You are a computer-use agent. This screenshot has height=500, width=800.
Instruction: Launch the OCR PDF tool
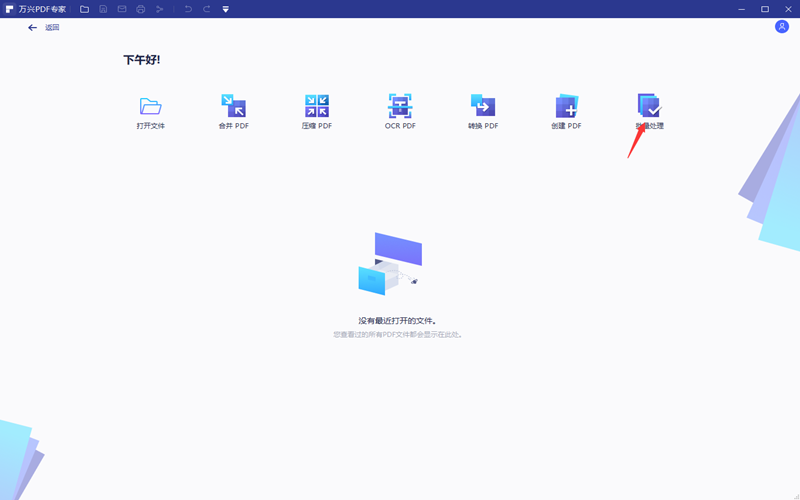(400, 107)
